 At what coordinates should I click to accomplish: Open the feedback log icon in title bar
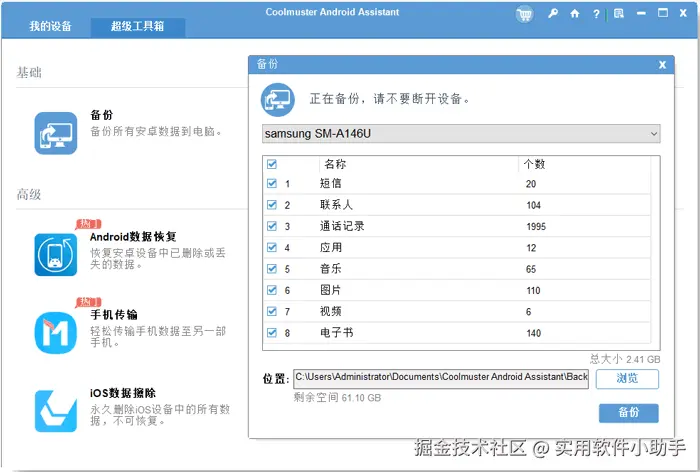pyautogui.click(x=619, y=13)
